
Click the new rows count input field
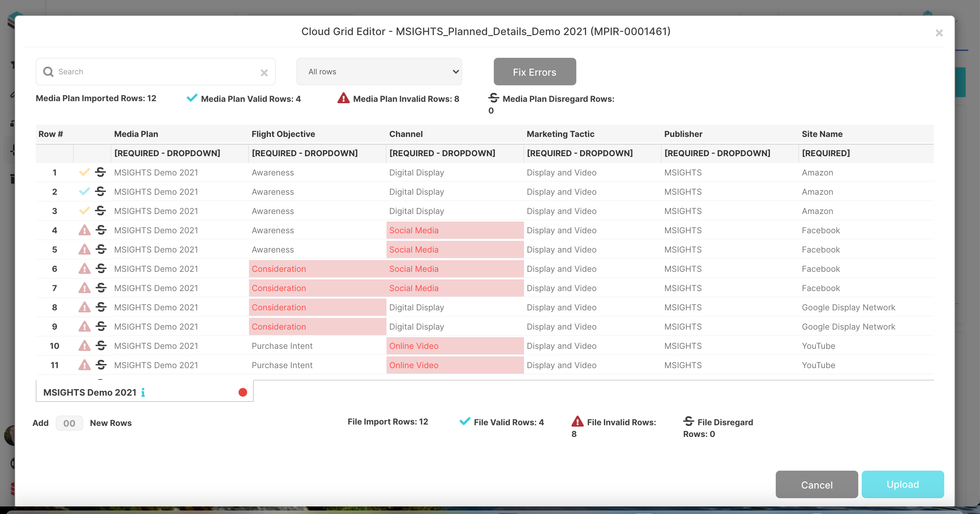pos(69,423)
